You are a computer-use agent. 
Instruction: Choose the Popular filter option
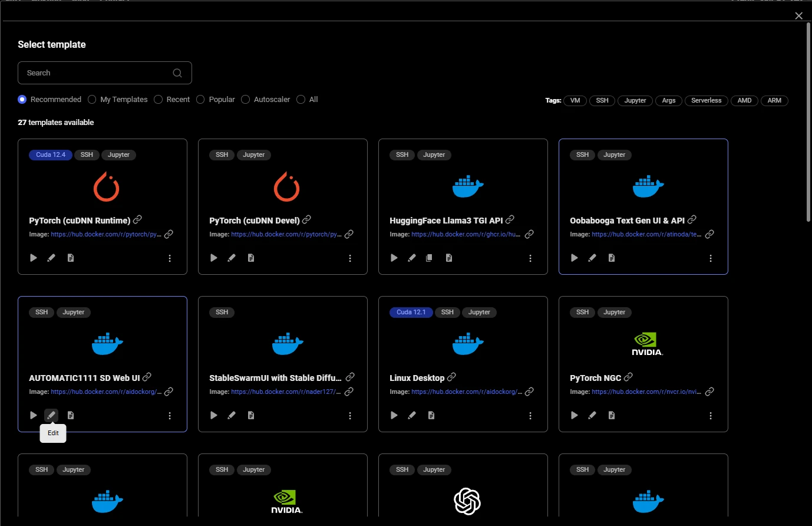click(200, 100)
